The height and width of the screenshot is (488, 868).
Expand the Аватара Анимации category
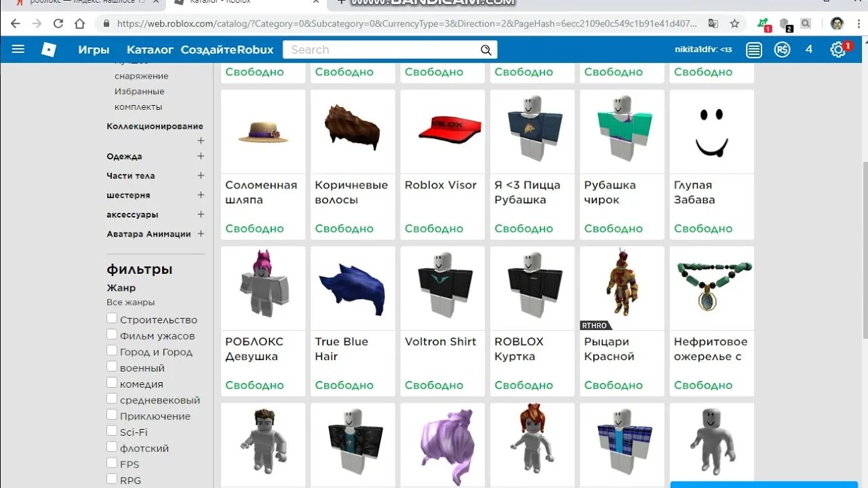pyautogui.click(x=201, y=234)
